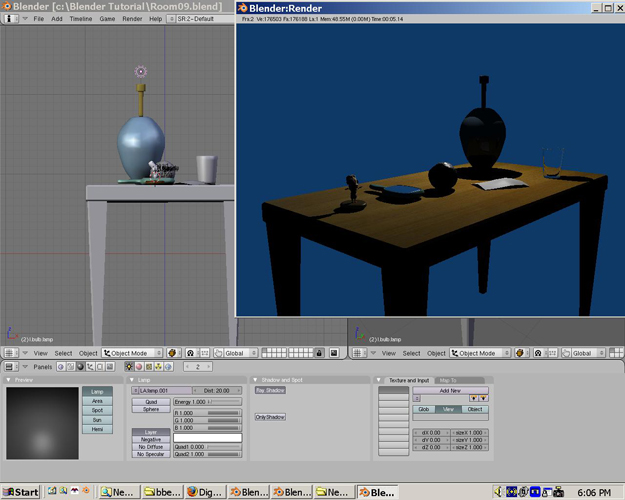Open the Global orientation dropdown
Viewport: 625px width, 500px height.
click(x=238, y=353)
